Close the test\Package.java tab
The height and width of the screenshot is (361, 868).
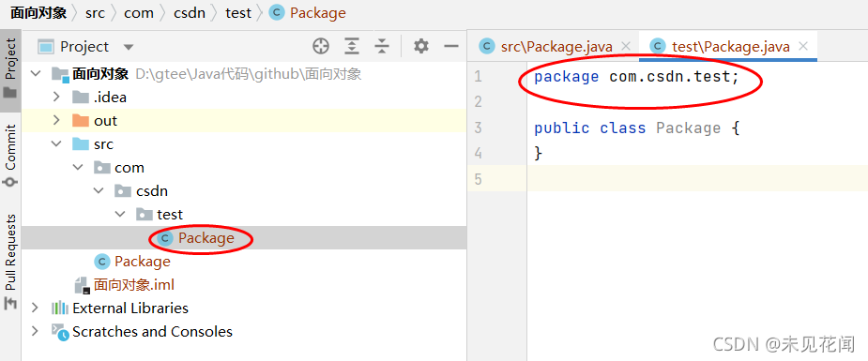(x=804, y=46)
